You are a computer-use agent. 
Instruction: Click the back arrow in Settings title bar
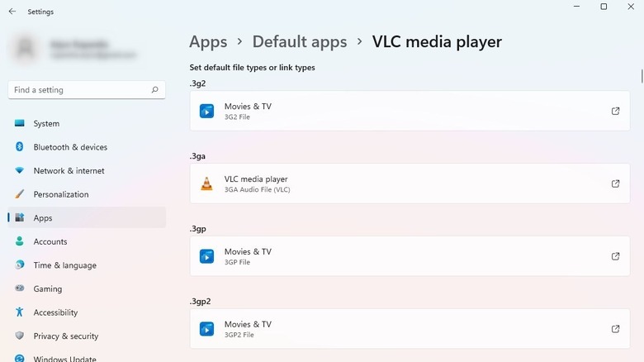click(x=12, y=12)
